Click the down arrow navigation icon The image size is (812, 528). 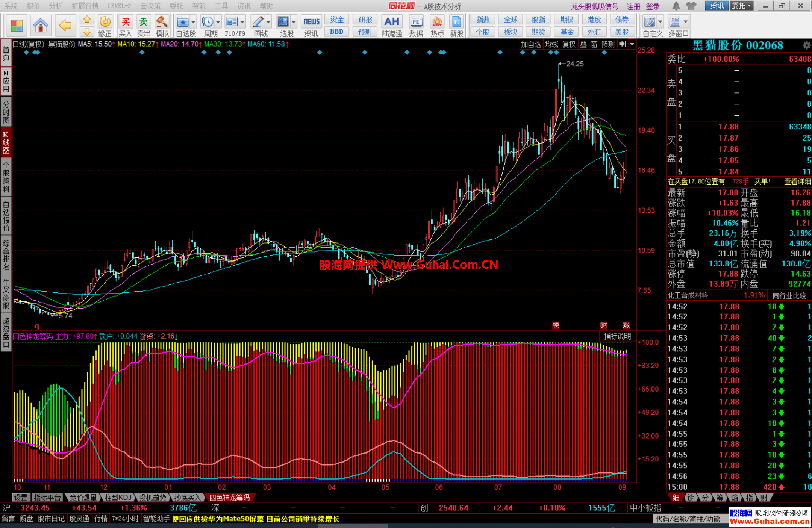(87, 32)
